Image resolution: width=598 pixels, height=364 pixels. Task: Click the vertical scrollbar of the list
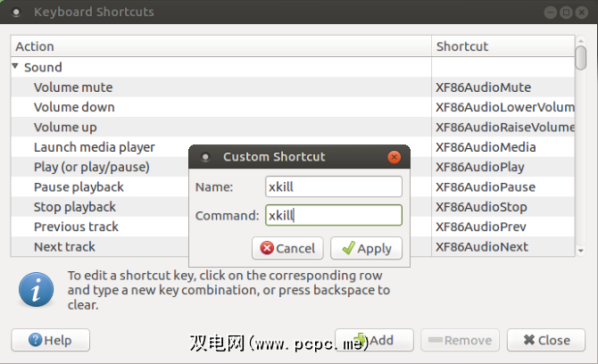coord(580,57)
